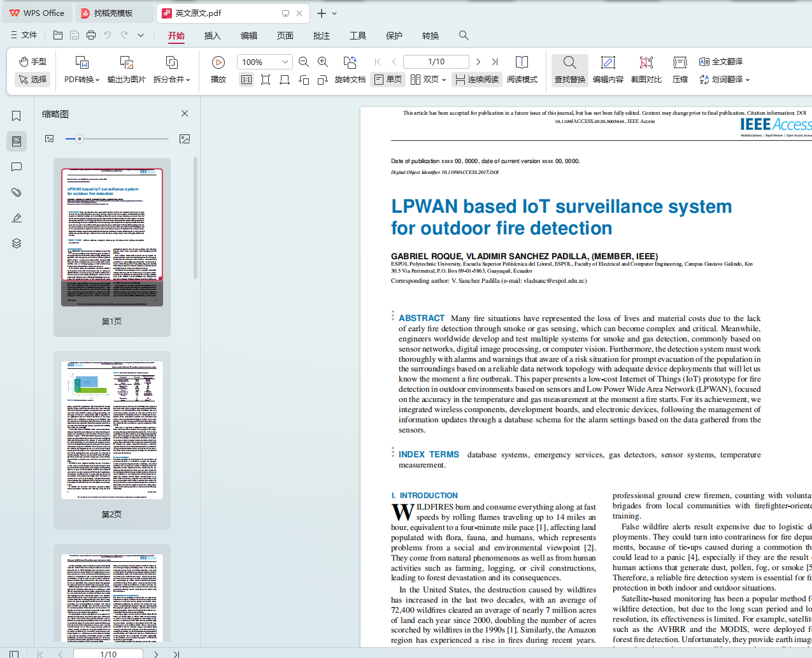Screen dimensions: 812x658
Task: Open the Protect (保护) ribbon tab
Action: tap(394, 36)
